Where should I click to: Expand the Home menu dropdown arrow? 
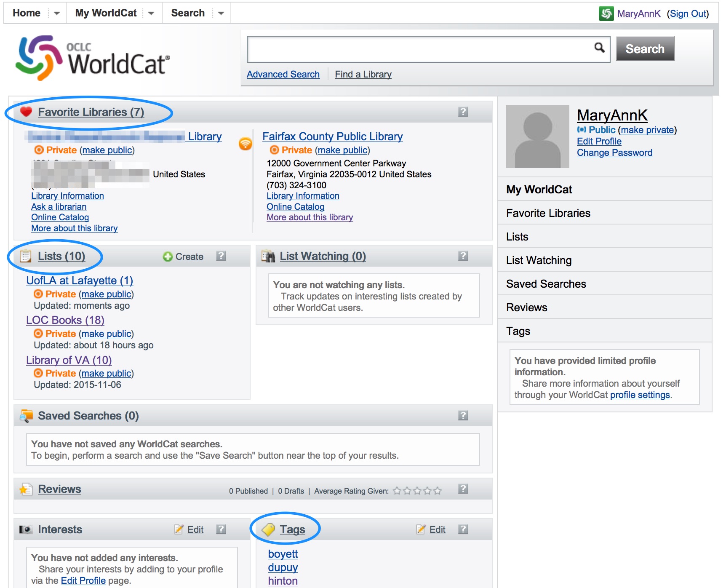(x=57, y=13)
